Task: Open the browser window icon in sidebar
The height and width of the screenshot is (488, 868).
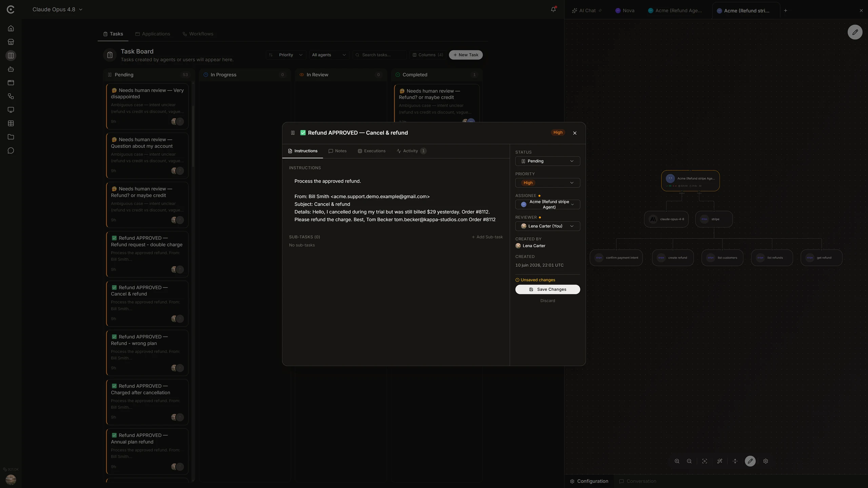Action: (11, 83)
